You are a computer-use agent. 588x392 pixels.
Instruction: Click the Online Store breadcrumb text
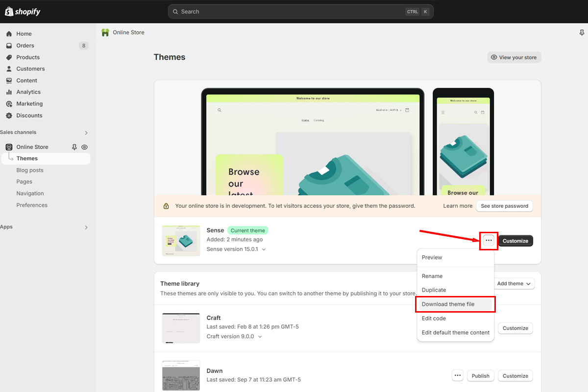click(128, 32)
